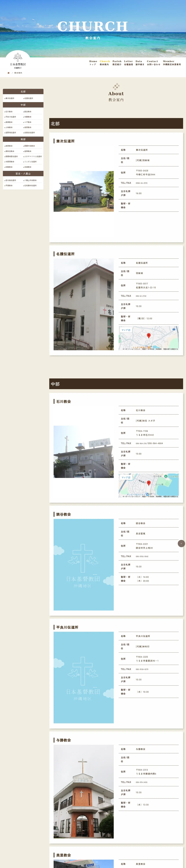Screen dimensions: 186x868
Task: Jump to よきサマリヤ人伝道所 from sidebar
Action: 33,156
